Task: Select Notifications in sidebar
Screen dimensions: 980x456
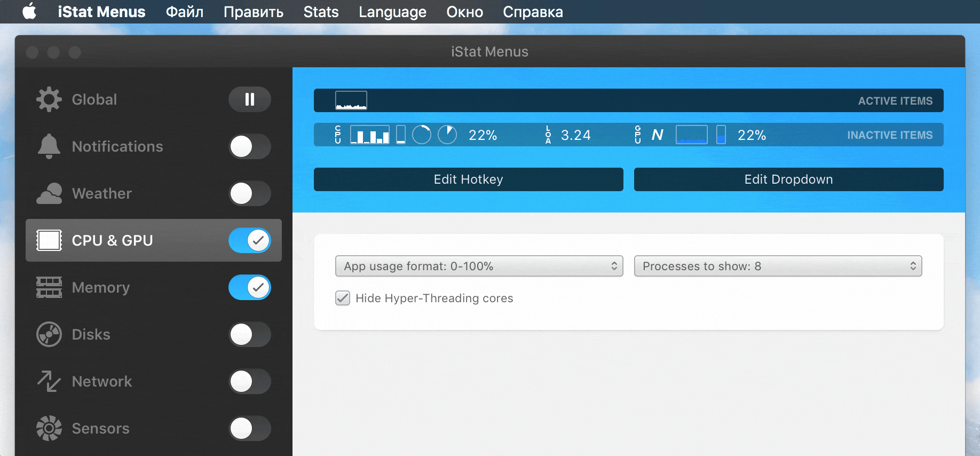Action: (154, 146)
